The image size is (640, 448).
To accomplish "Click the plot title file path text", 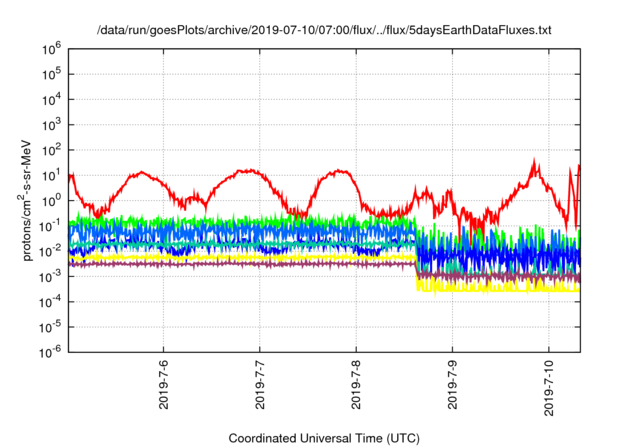I will coord(324,30).
